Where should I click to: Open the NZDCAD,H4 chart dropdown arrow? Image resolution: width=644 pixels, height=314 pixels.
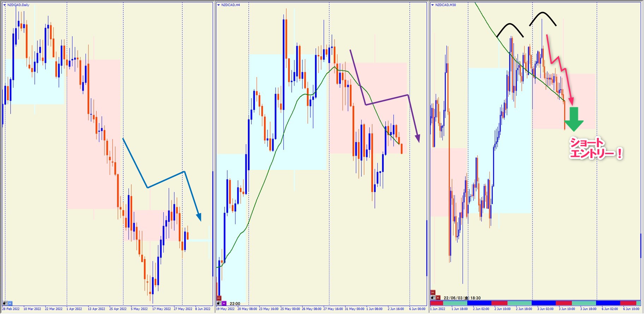pos(219,5)
